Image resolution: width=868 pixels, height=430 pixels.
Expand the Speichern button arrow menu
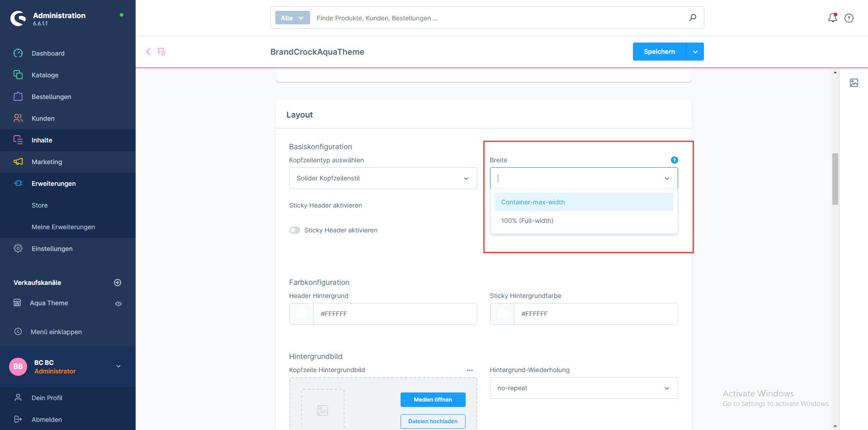coord(695,52)
